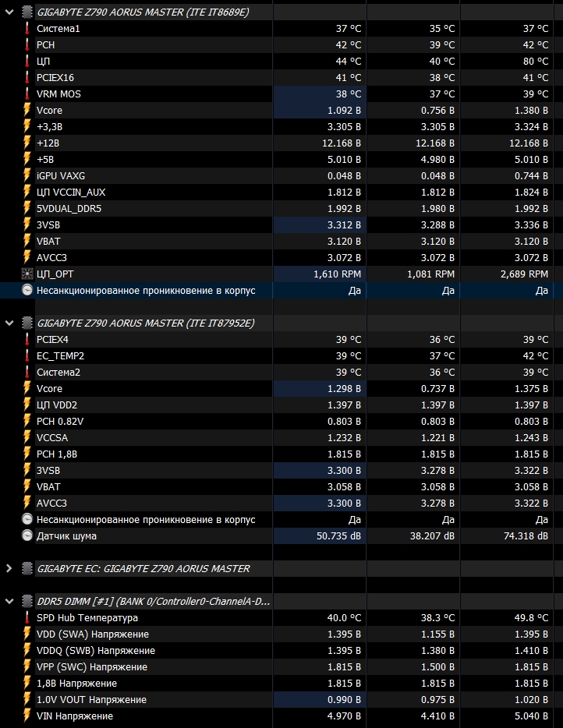Click the lightning icon next to iGPU VAXG

pos(27,175)
